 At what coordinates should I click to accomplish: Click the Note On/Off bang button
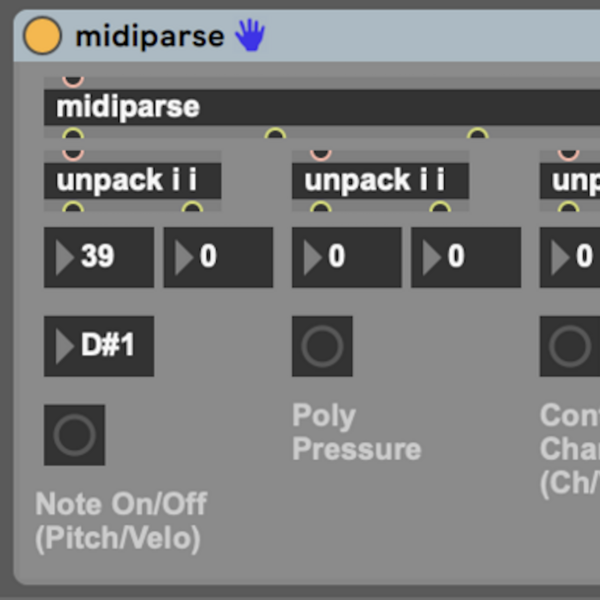click(x=74, y=435)
